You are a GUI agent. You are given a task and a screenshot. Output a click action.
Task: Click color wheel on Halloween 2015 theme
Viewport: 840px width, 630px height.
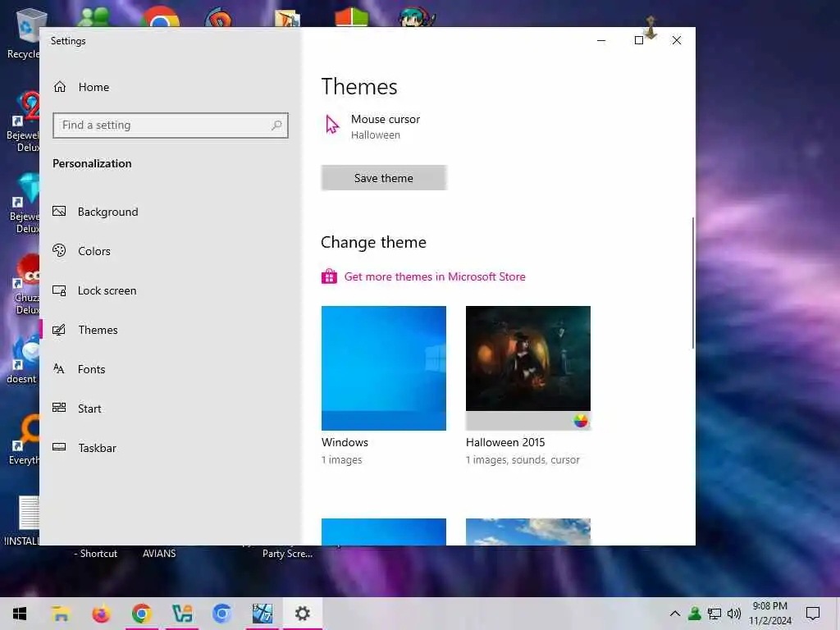[x=580, y=421]
